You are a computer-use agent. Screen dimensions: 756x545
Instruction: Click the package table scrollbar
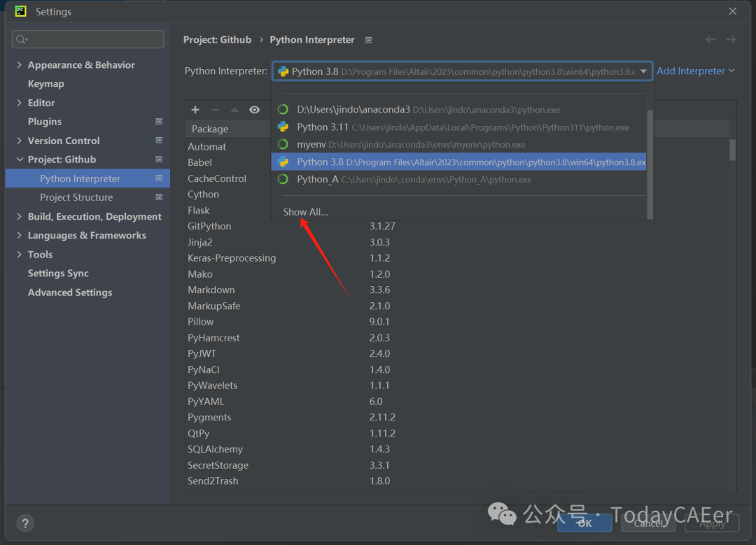pos(732,150)
